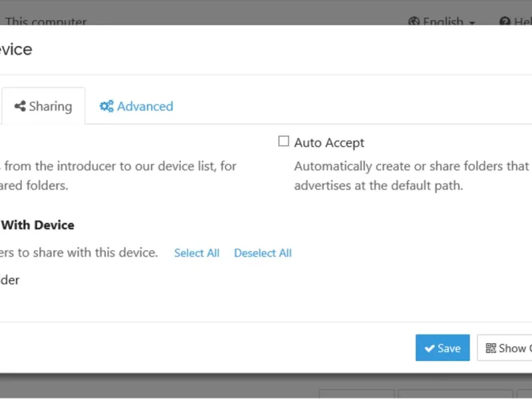This screenshot has height=399, width=532.
Task: Click the globe icon next to English
Action: click(414, 22)
